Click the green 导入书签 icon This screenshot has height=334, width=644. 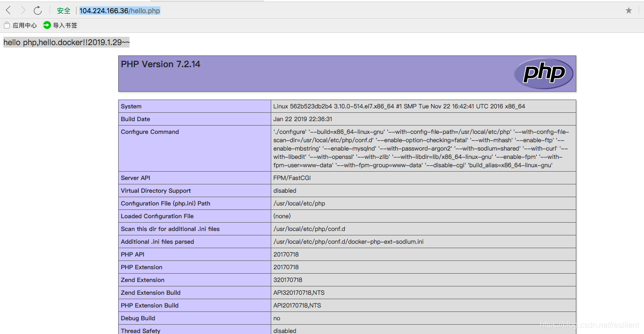47,25
